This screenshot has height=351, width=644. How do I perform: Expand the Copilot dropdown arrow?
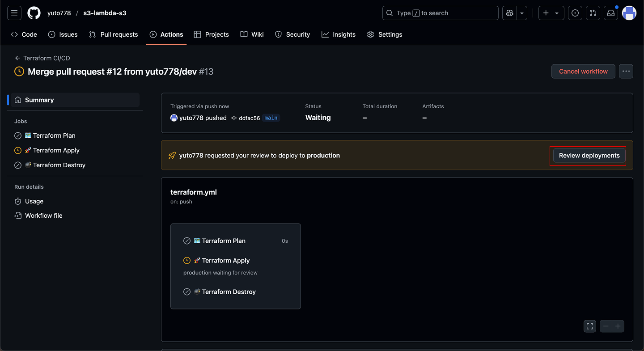point(522,13)
